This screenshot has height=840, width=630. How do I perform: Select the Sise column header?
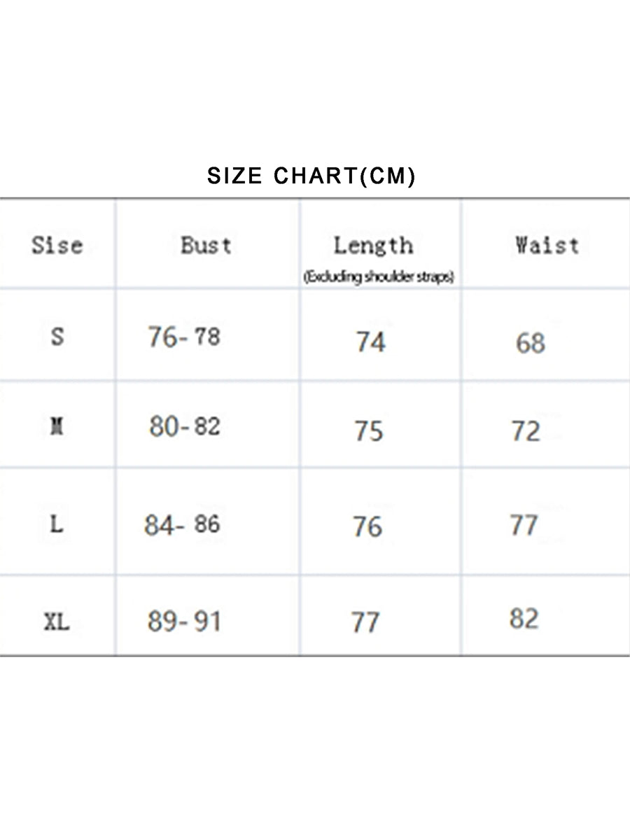pos(57,245)
